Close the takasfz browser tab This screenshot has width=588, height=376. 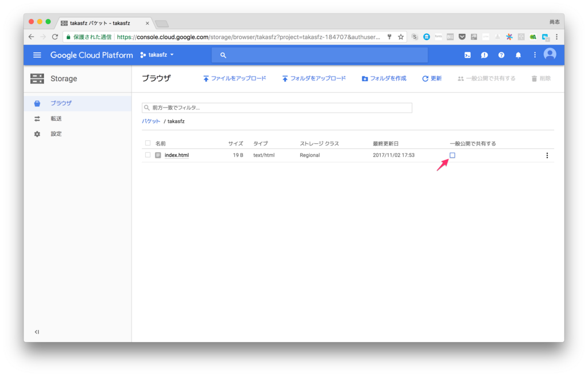pyautogui.click(x=148, y=24)
